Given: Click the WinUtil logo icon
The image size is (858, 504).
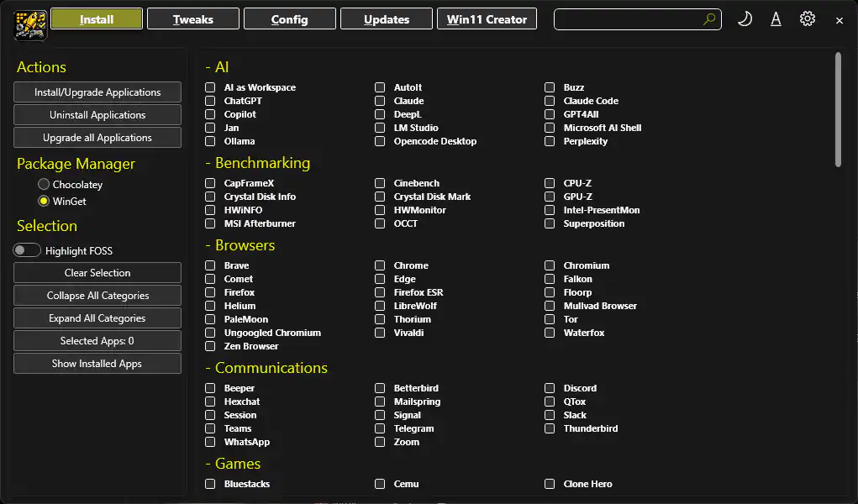Looking at the screenshot, I should [30, 25].
